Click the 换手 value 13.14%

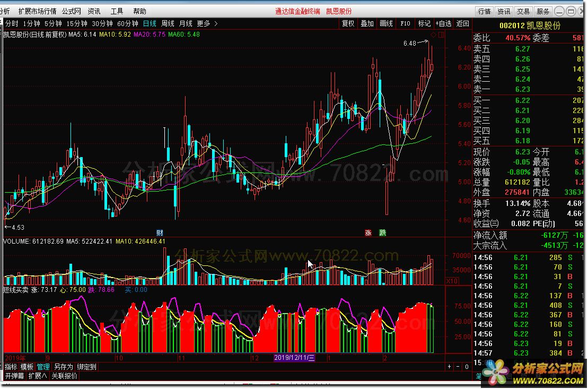pyautogui.click(x=518, y=204)
